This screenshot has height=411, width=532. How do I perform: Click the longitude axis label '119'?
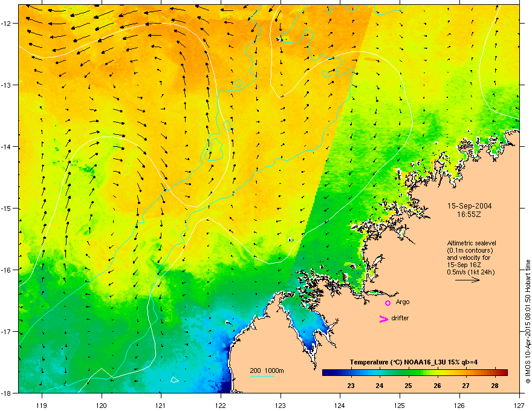42,405
